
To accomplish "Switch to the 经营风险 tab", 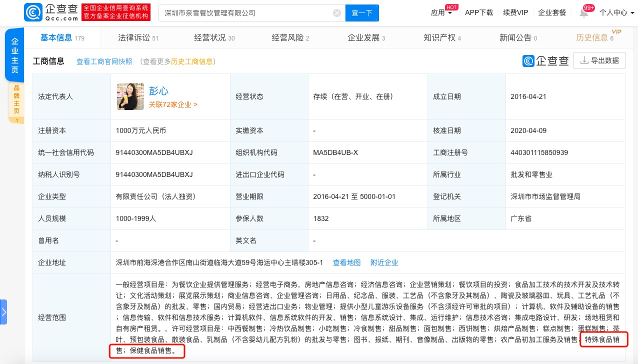I will pyautogui.click(x=290, y=37).
